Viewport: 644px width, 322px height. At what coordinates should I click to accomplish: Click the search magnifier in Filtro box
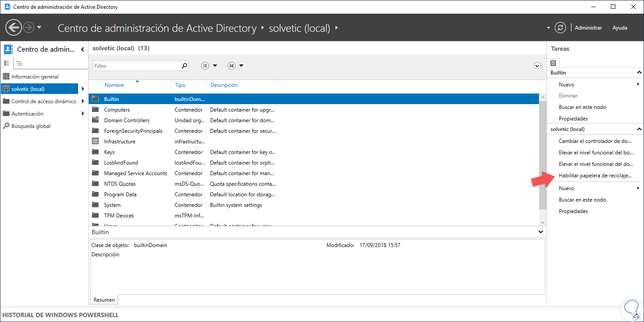point(184,66)
